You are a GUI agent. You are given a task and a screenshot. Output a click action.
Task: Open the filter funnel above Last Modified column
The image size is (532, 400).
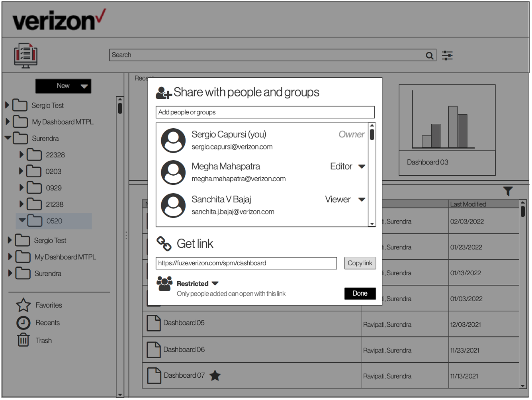508,192
